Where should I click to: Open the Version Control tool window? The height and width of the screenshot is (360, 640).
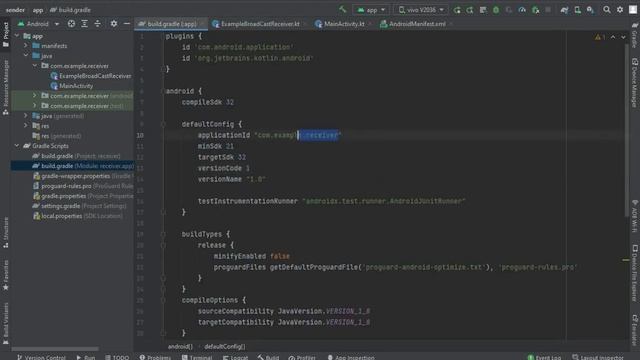41,357
